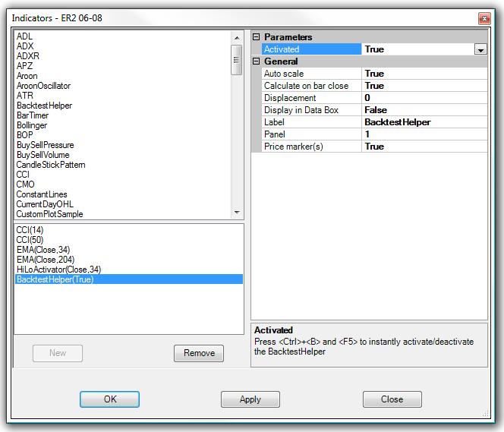Click the Display in Data Box label

(301, 110)
